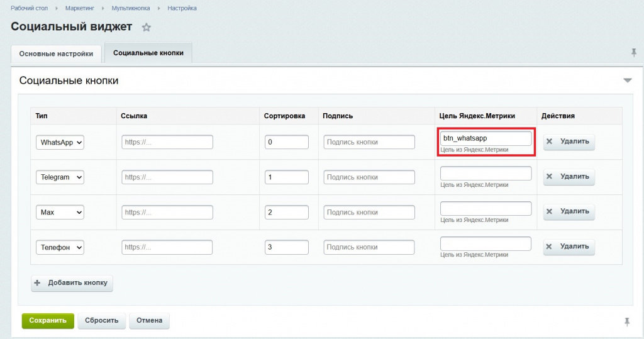Open the Telegram type dropdown
Image resolution: width=644 pixels, height=339 pixels.
pyautogui.click(x=60, y=177)
